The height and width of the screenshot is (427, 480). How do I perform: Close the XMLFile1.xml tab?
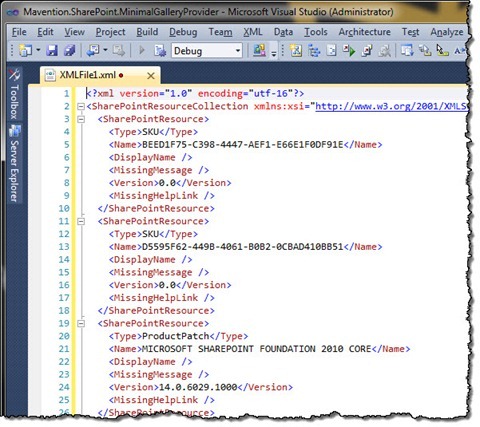(151, 76)
